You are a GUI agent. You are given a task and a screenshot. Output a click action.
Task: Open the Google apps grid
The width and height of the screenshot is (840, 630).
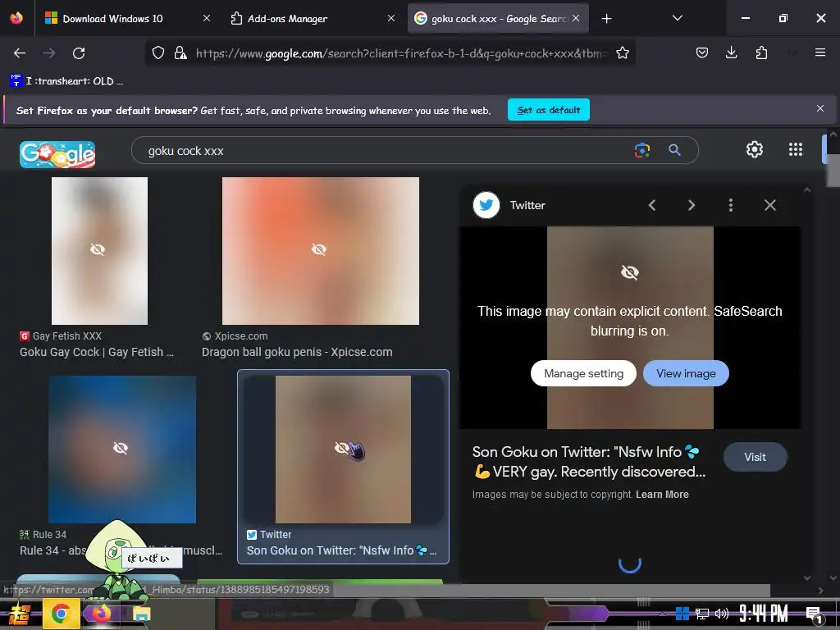(x=796, y=149)
